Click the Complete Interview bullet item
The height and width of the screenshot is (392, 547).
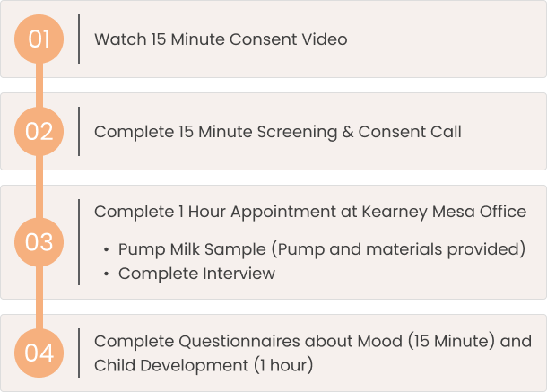tap(196, 274)
